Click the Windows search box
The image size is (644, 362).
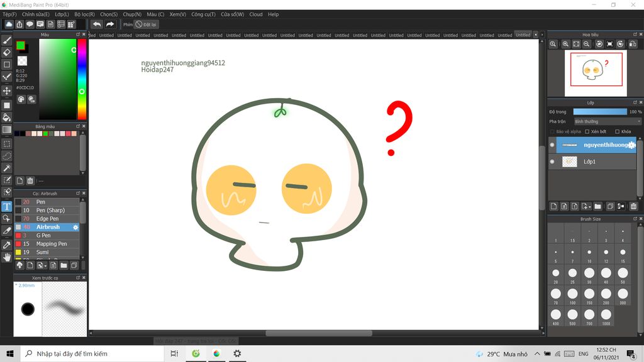click(x=92, y=353)
